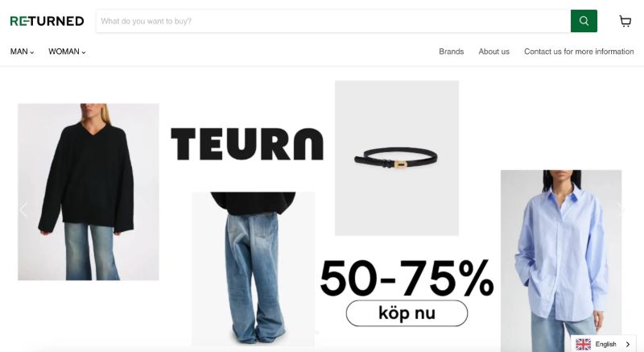Focus the 'What do you want to buy?' field
The height and width of the screenshot is (352, 644).
pos(333,21)
